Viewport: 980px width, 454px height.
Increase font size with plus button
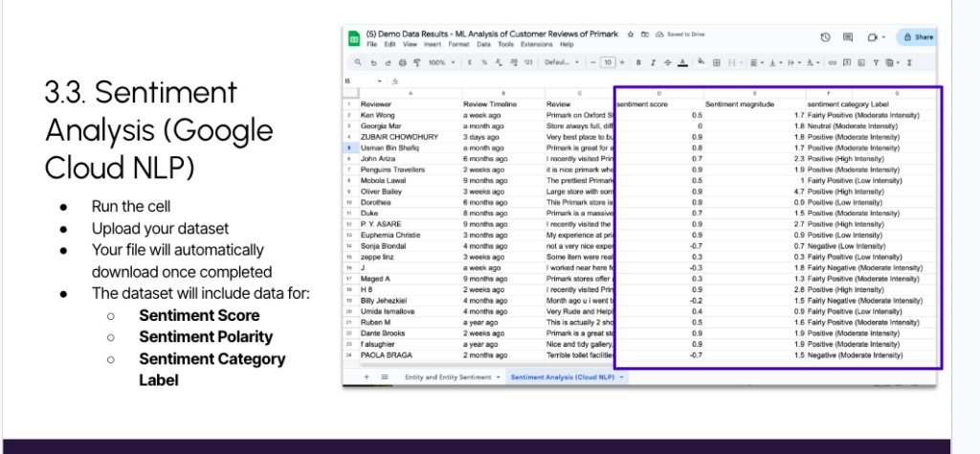pyautogui.click(x=622, y=62)
